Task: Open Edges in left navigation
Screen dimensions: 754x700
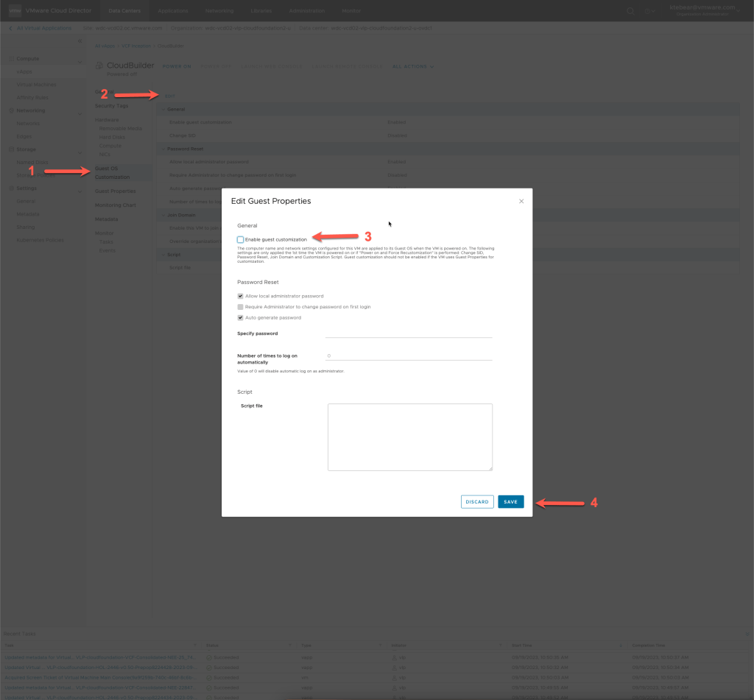Action: tap(24, 136)
